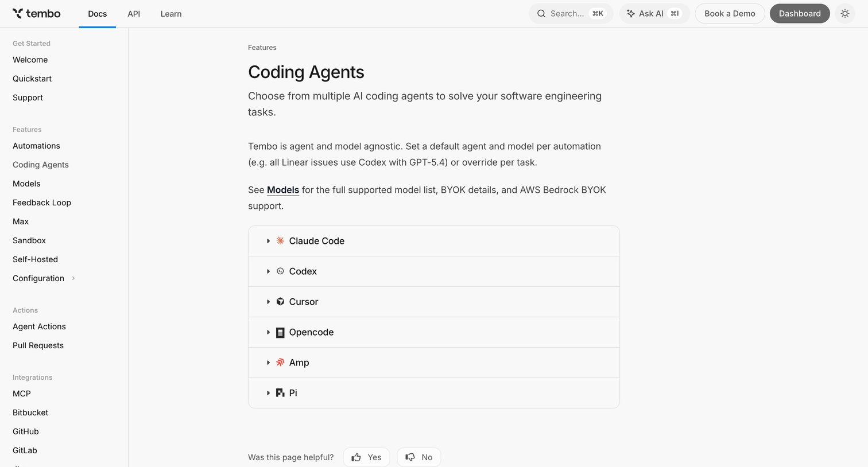Open the Max sidebar page
868x467 pixels.
tap(21, 221)
